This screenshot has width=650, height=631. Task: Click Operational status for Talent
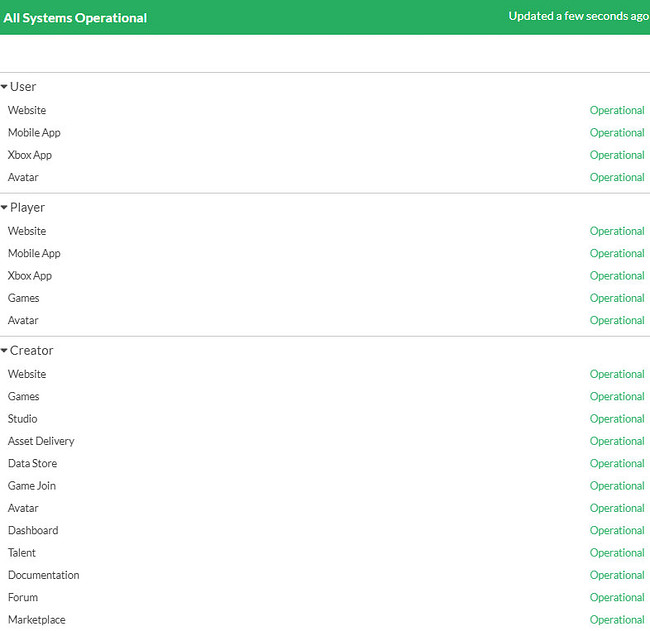click(x=617, y=553)
